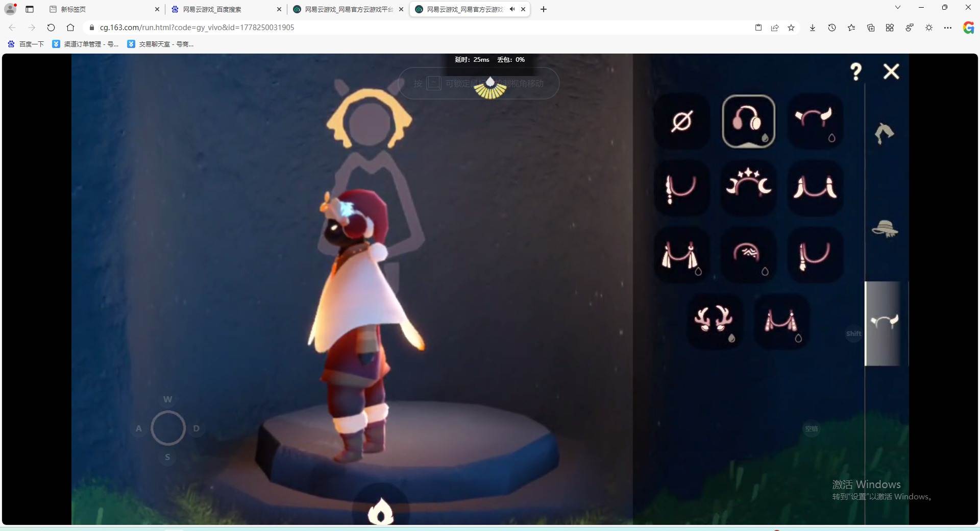Tap the candle flame icon at bottom
Screen dimensions: 980x531
coord(381,511)
